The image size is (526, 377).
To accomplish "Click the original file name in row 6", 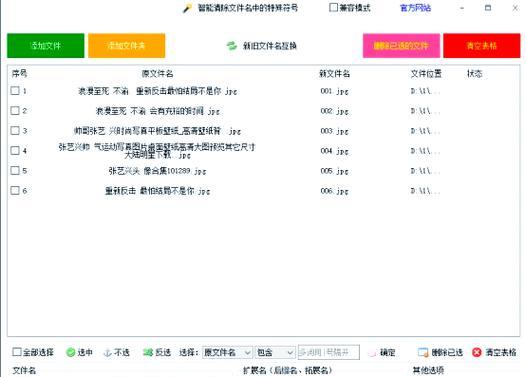I will 158,191.
